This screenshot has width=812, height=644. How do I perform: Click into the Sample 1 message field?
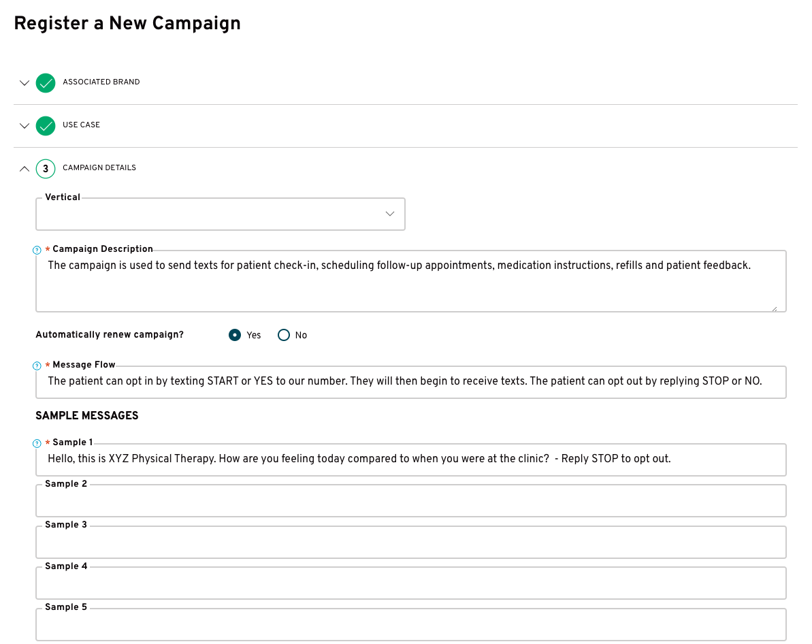[x=411, y=460]
